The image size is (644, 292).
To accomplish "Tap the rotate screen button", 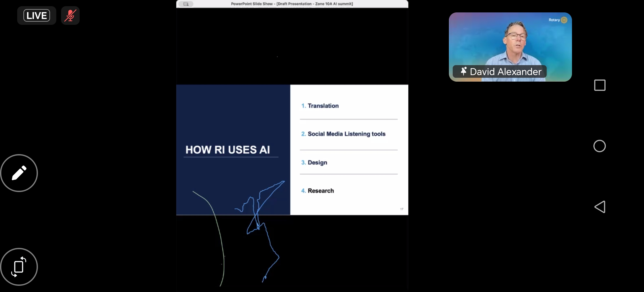I will (19, 267).
